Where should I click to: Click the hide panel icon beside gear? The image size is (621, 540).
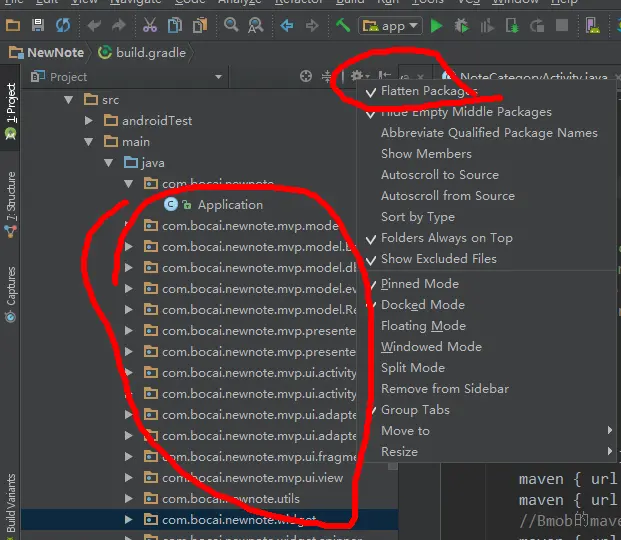384,76
